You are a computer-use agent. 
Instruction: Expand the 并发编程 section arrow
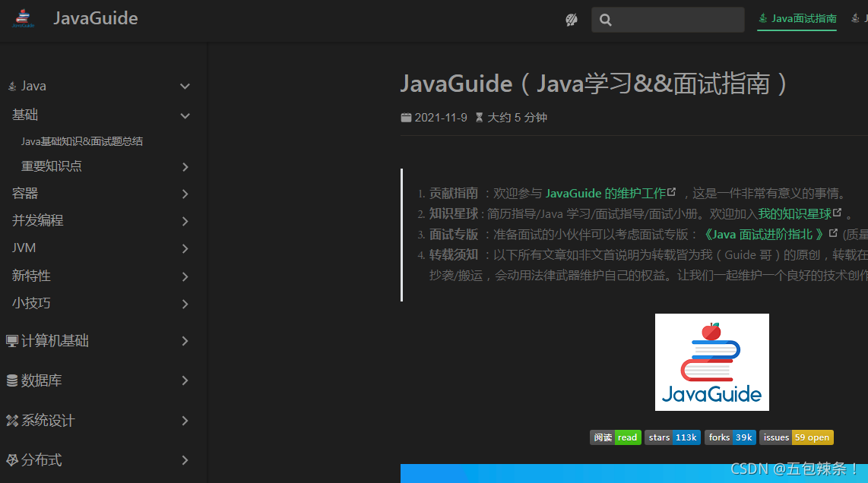[x=185, y=221]
